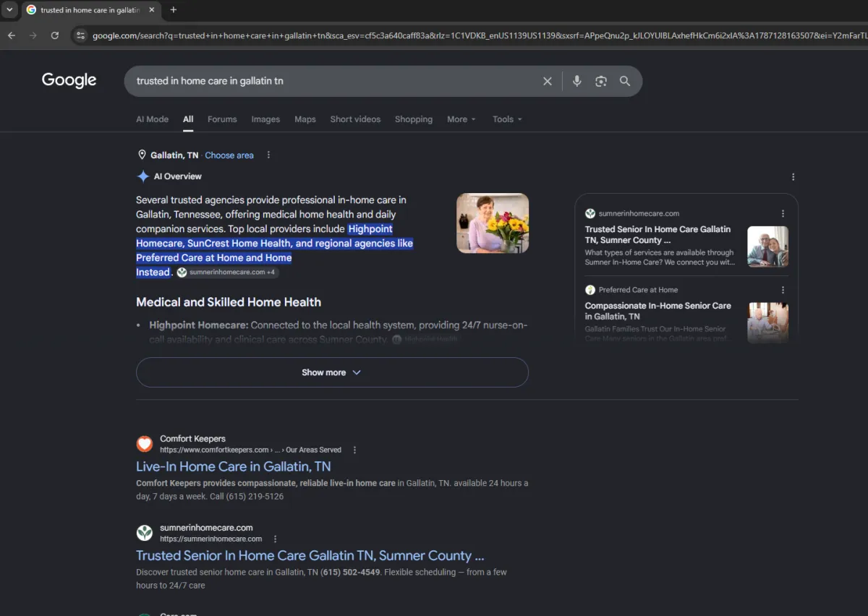Switch to Short videos tab
Image resolution: width=868 pixels, height=616 pixels.
pyautogui.click(x=355, y=119)
